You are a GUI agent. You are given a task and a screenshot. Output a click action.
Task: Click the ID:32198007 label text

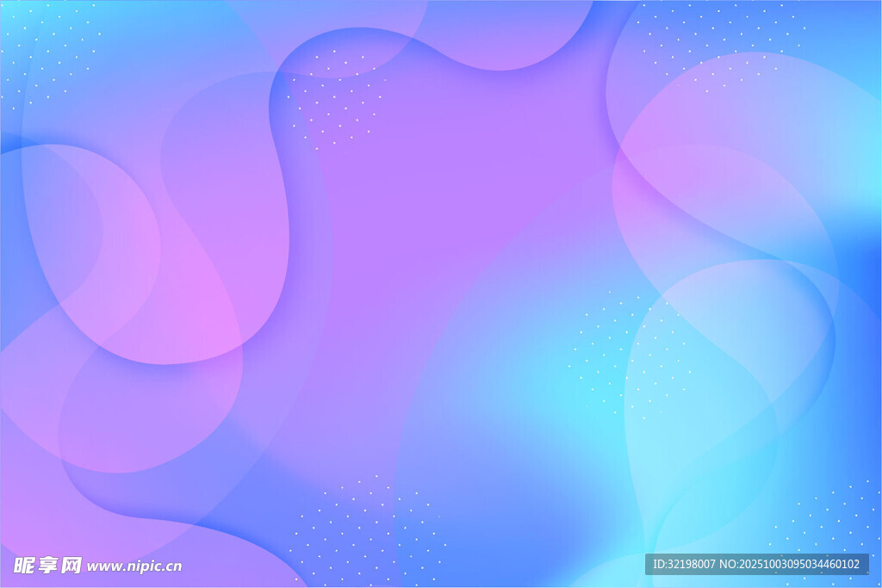coord(685,565)
